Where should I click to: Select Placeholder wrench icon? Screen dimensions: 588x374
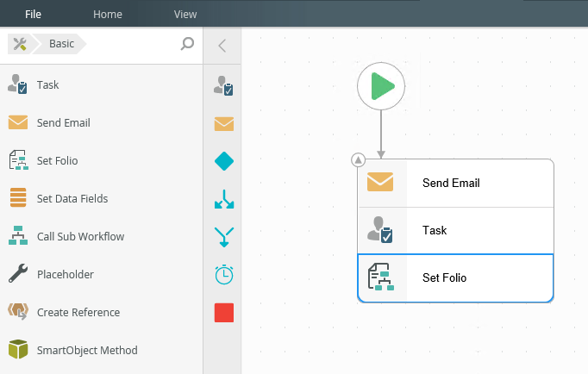[18, 273]
